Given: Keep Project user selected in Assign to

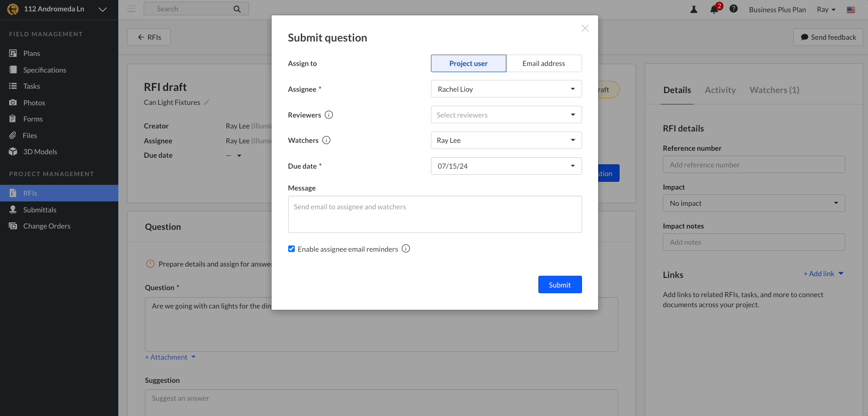Looking at the screenshot, I should [468, 63].
